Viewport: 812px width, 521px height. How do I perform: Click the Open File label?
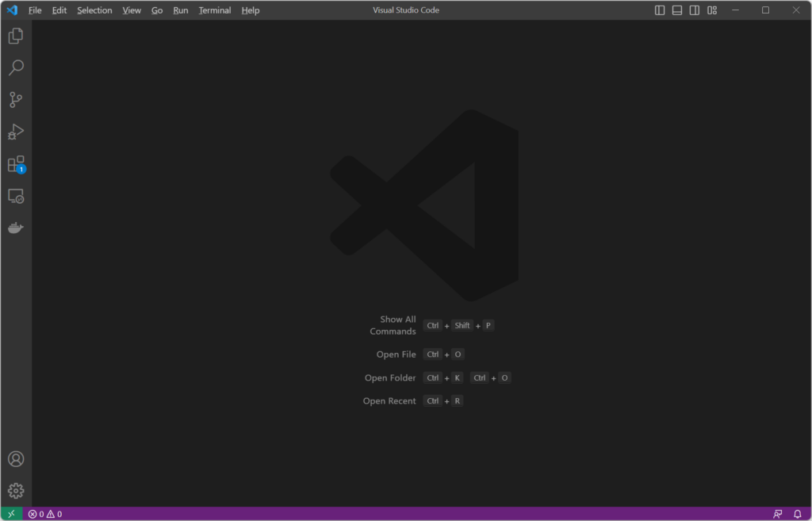396,354
